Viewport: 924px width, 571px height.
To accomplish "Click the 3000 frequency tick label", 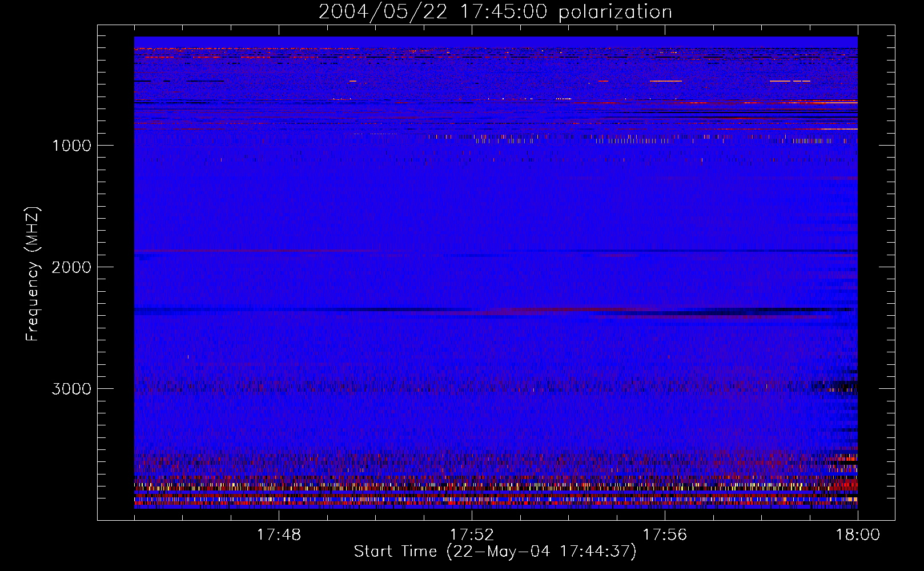I will [71, 389].
